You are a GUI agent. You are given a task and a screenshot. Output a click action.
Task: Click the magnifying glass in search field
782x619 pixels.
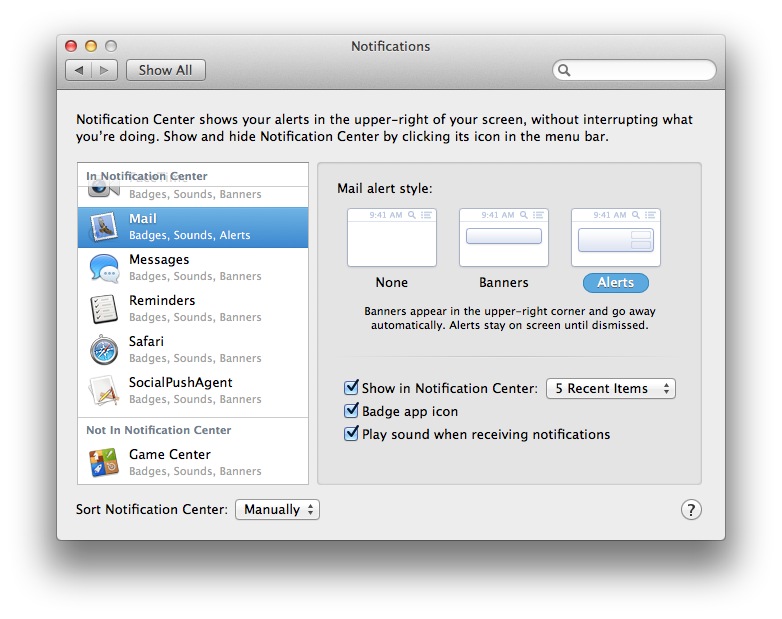pos(564,70)
